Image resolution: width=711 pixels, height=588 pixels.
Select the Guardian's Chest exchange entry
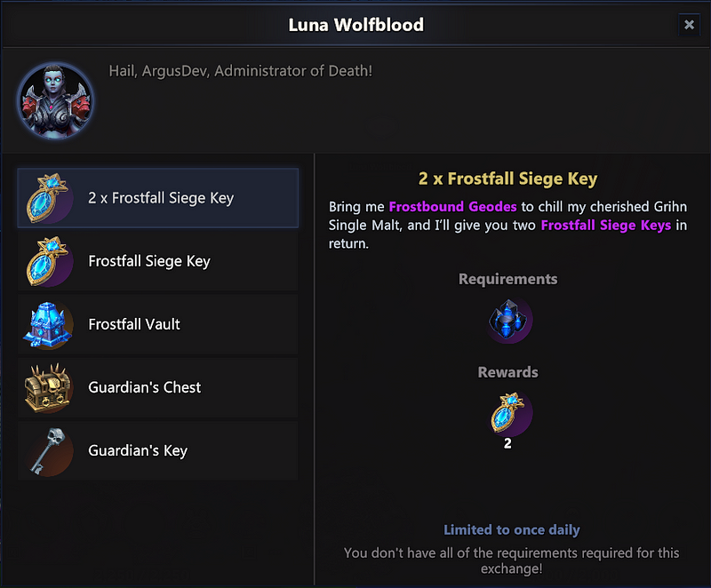[158, 387]
